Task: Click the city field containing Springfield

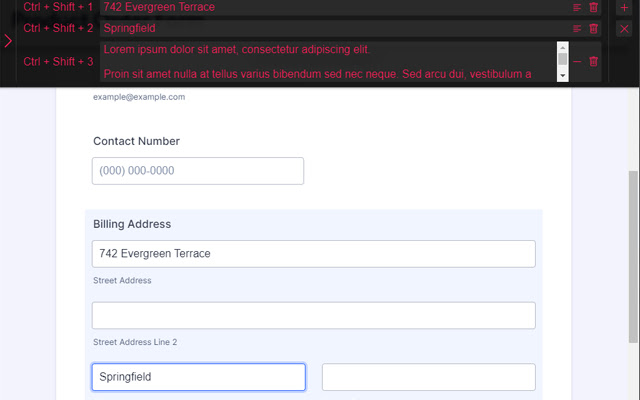Action: pos(198,377)
